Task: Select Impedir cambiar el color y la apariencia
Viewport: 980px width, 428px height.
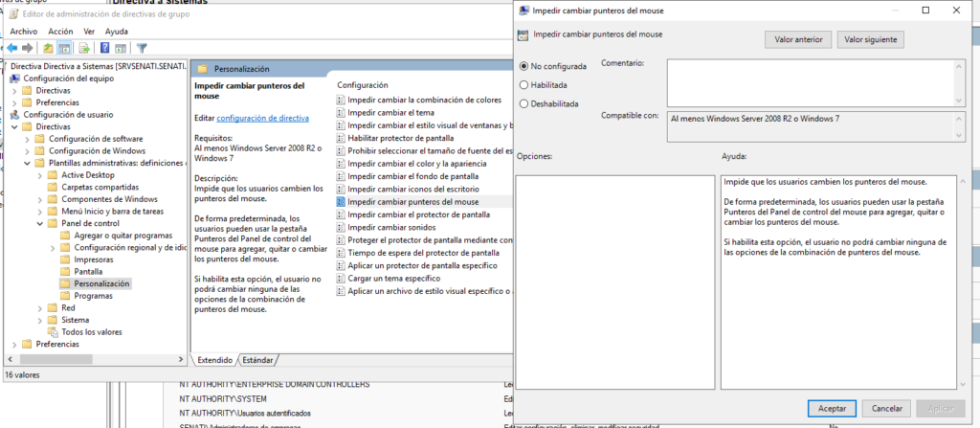Action: tap(417, 164)
